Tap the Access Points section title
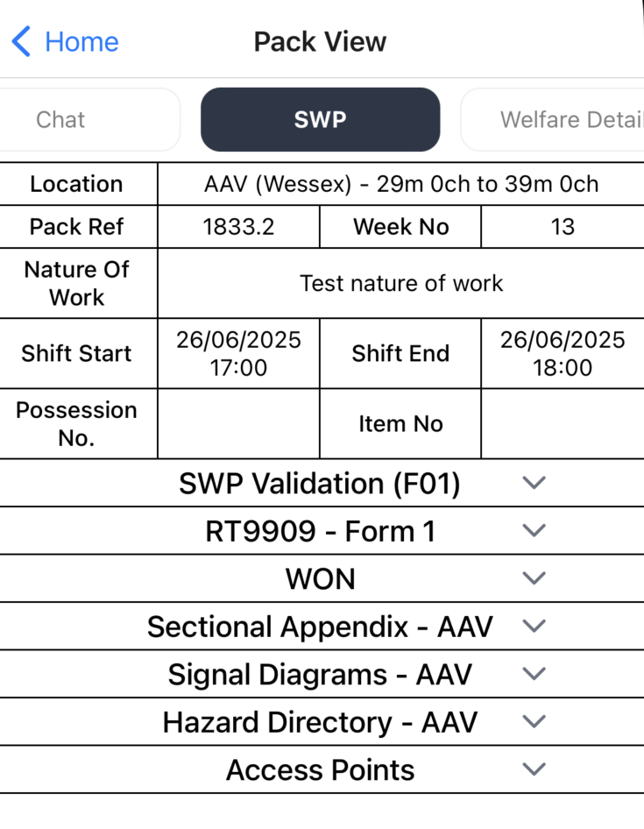The height and width of the screenshot is (829, 644). click(320, 770)
